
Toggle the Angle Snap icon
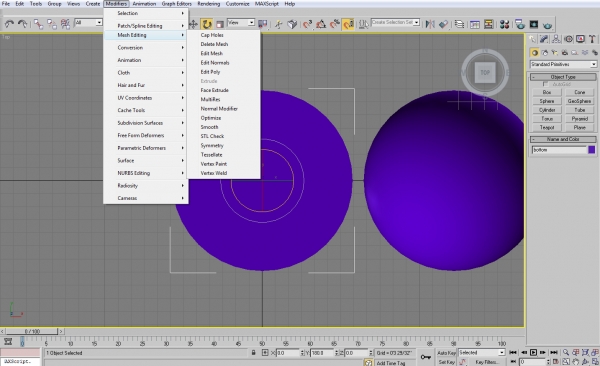pyautogui.click(x=321, y=24)
